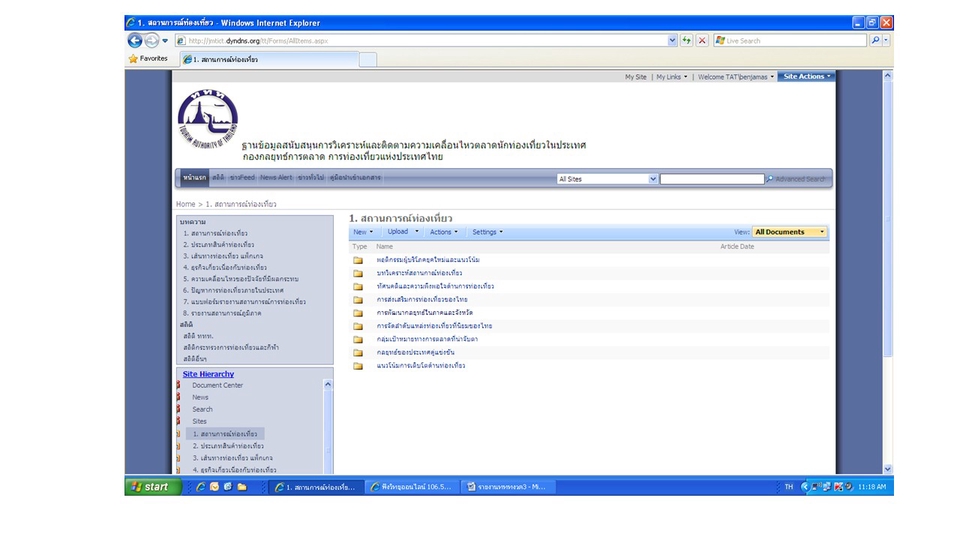This screenshot has height=540, width=960.
Task: Select News in Site Hierarchy tree
Action: coord(200,397)
